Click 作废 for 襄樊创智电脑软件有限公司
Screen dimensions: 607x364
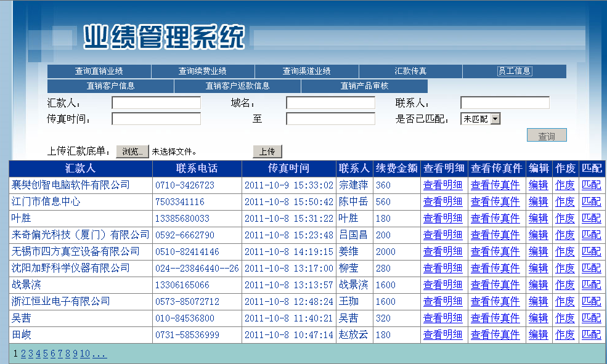(x=565, y=185)
